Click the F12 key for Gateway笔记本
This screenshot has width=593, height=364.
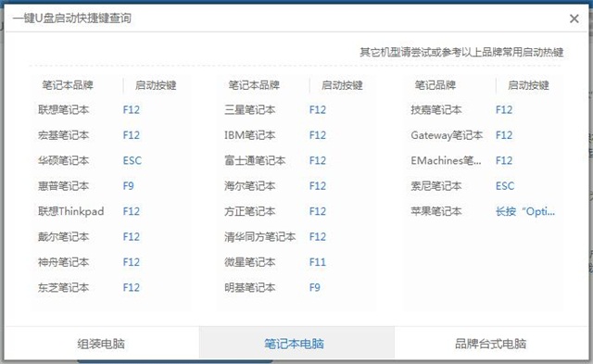pyautogui.click(x=504, y=135)
